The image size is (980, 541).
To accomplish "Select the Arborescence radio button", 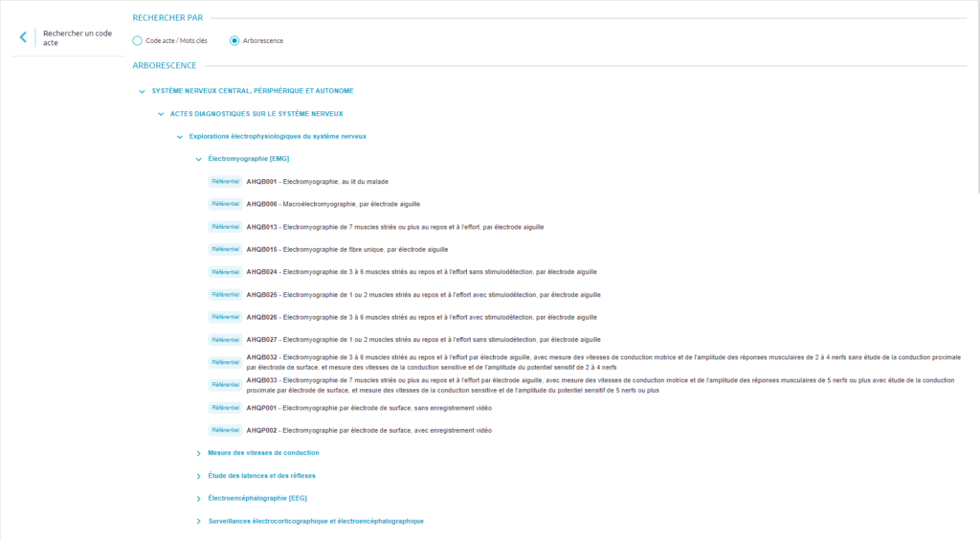I will click(234, 40).
